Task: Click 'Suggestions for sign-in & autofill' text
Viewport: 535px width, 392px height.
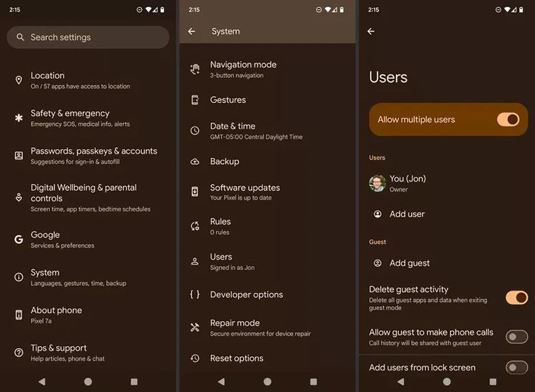Action: coord(75,162)
